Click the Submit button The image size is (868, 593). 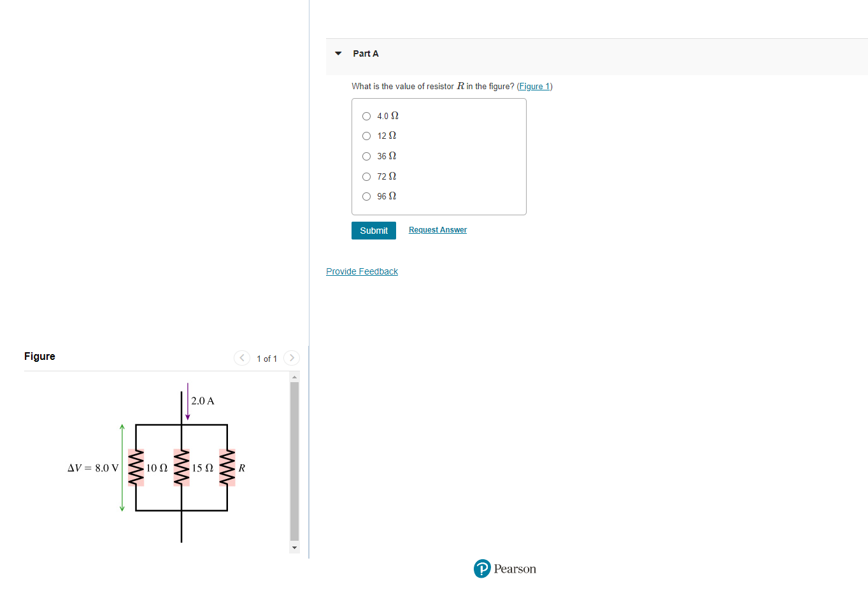[374, 231]
